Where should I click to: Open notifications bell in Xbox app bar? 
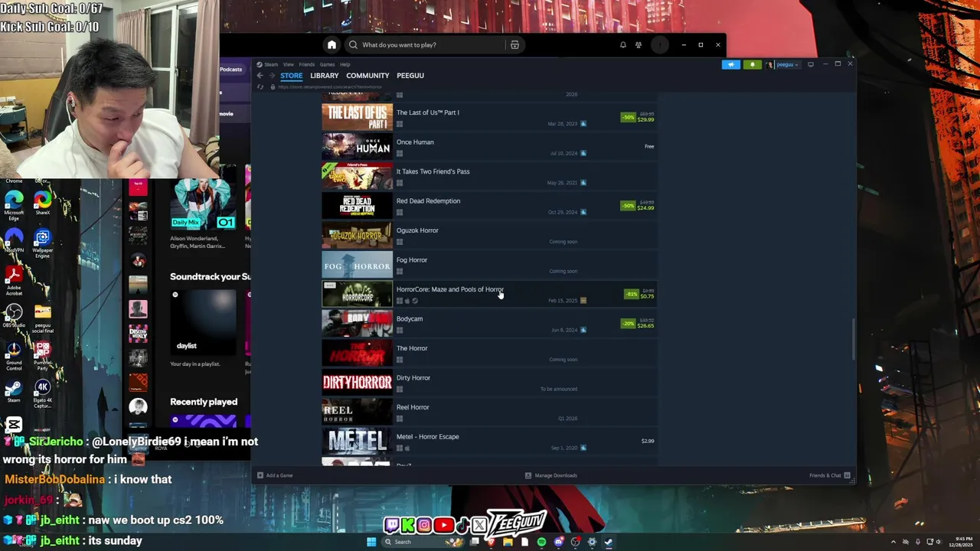623,45
